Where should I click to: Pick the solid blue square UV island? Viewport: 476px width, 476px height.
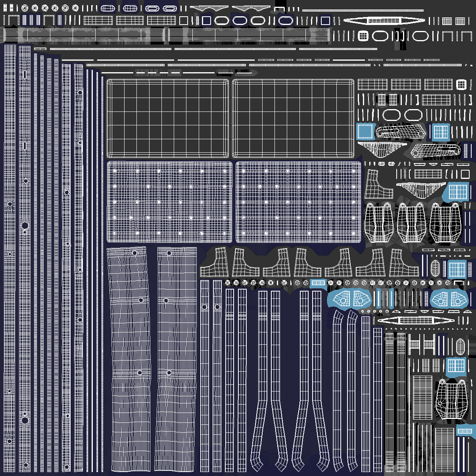tap(365, 131)
